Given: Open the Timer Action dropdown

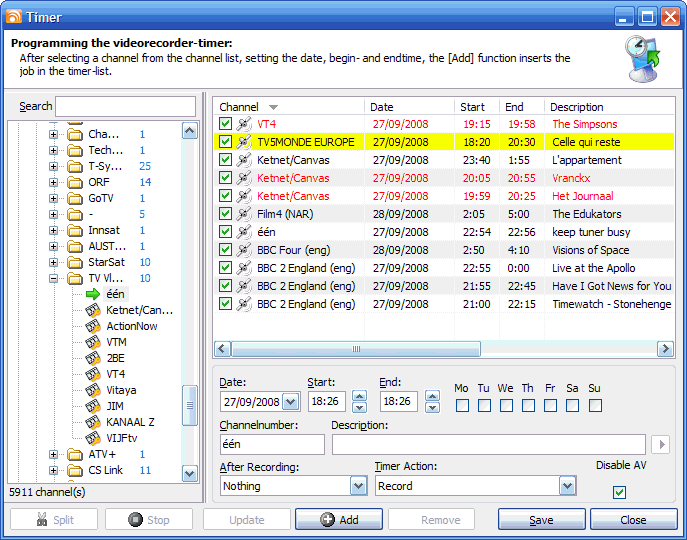Looking at the screenshot, I should [567, 486].
